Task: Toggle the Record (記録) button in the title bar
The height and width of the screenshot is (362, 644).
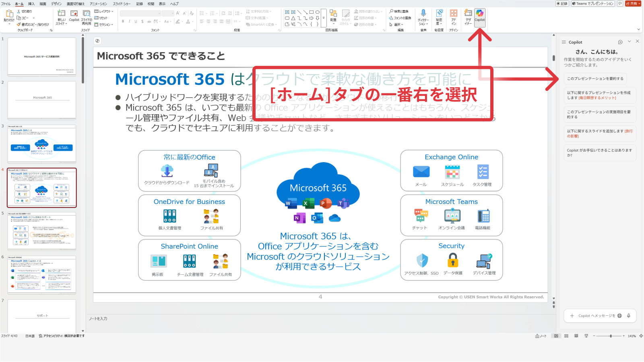Action: click(562, 4)
